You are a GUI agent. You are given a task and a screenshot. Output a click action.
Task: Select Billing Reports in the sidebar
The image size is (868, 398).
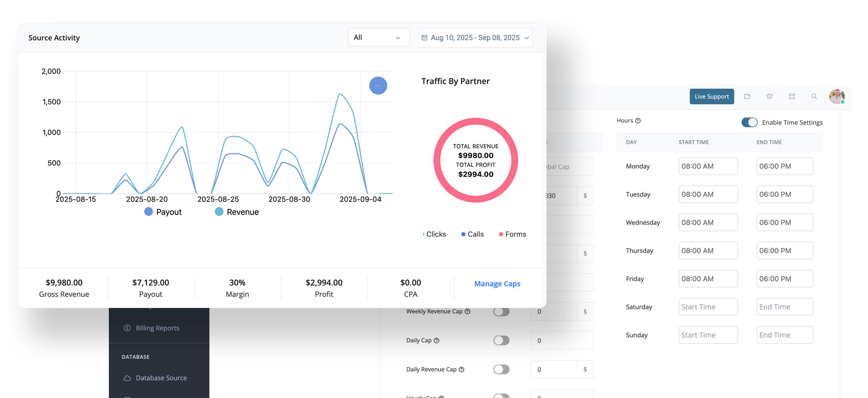(157, 328)
